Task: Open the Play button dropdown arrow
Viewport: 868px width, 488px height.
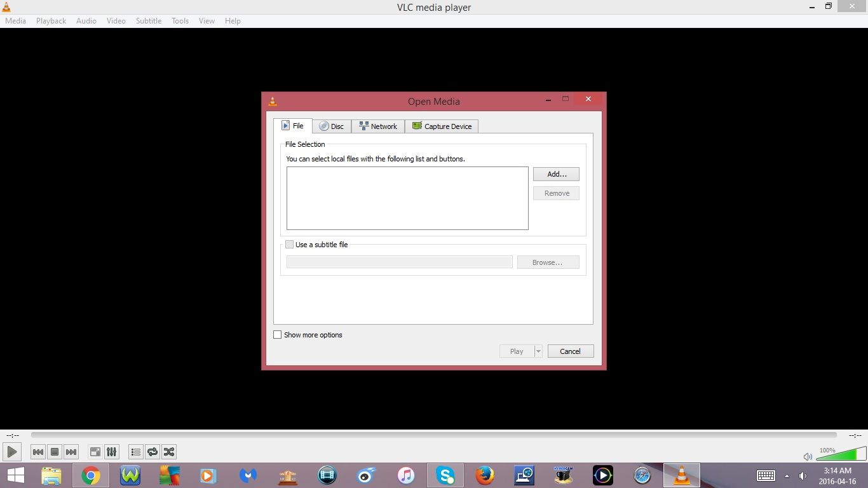Action: coord(538,351)
